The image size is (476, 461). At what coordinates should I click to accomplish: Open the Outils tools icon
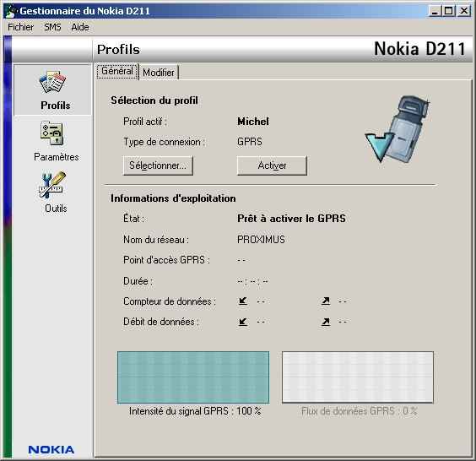pyautogui.click(x=52, y=185)
